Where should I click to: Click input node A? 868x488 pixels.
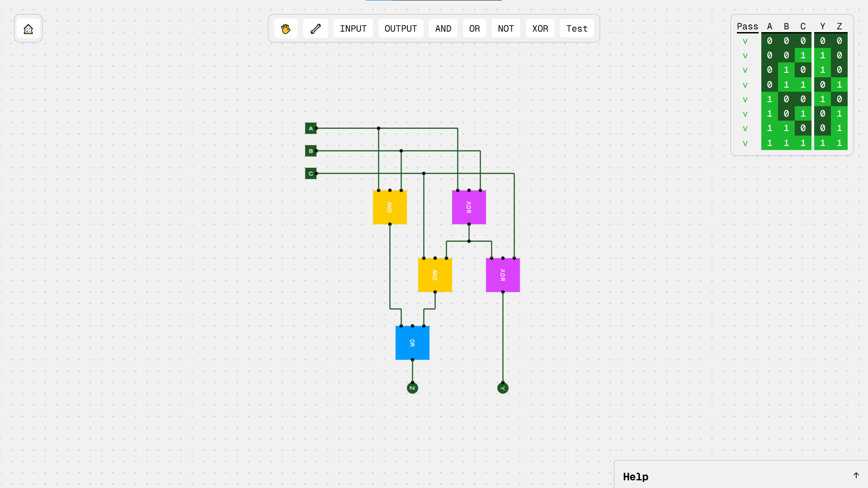[311, 128]
